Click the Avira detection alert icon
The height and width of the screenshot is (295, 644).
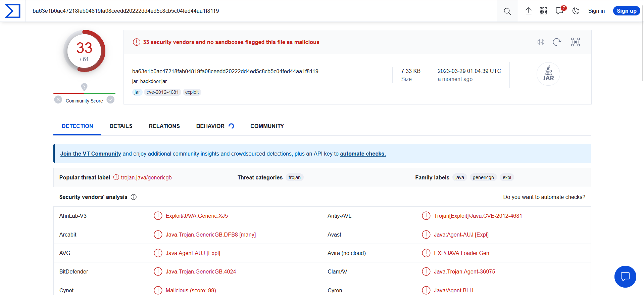[x=426, y=253]
